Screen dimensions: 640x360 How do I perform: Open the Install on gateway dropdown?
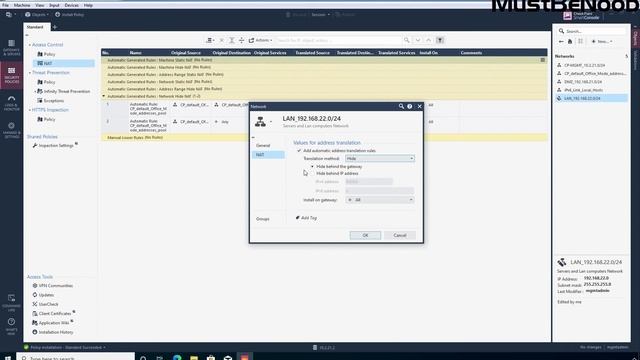(x=380, y=200)
